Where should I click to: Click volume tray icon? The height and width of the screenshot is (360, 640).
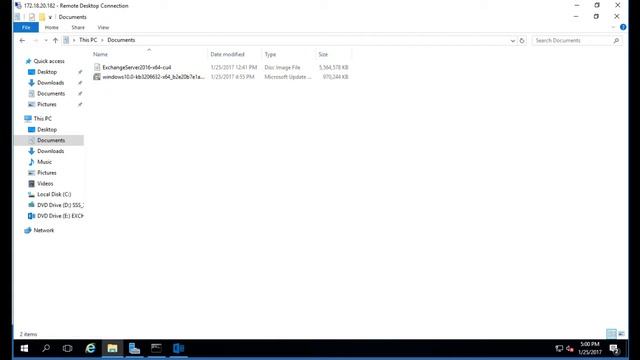pos(570,349)
